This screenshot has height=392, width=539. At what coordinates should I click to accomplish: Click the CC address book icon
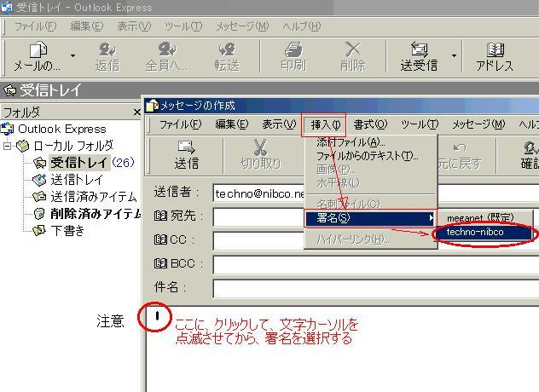tap(160, 240)
